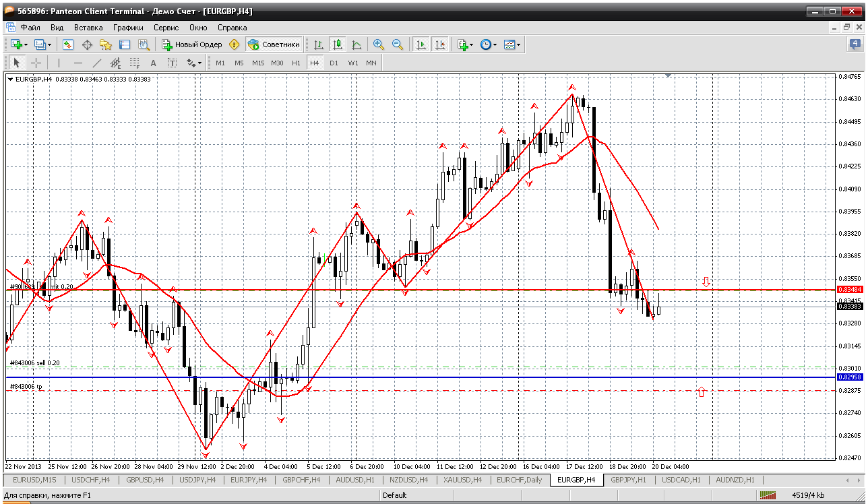Switch to bar chart mode
The height and width of the screenshot is (504, 868).
pyautogui.click(x=319, y=44)
